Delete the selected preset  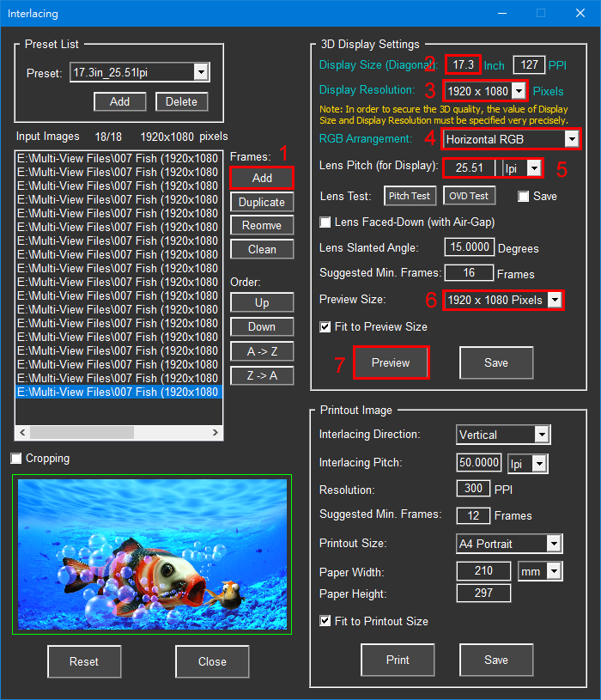pyautogui.click(x=182, y=102)
